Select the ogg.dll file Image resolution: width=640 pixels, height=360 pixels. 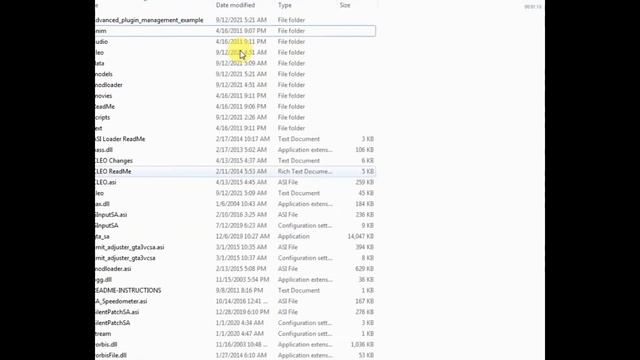tap(235, 280)
